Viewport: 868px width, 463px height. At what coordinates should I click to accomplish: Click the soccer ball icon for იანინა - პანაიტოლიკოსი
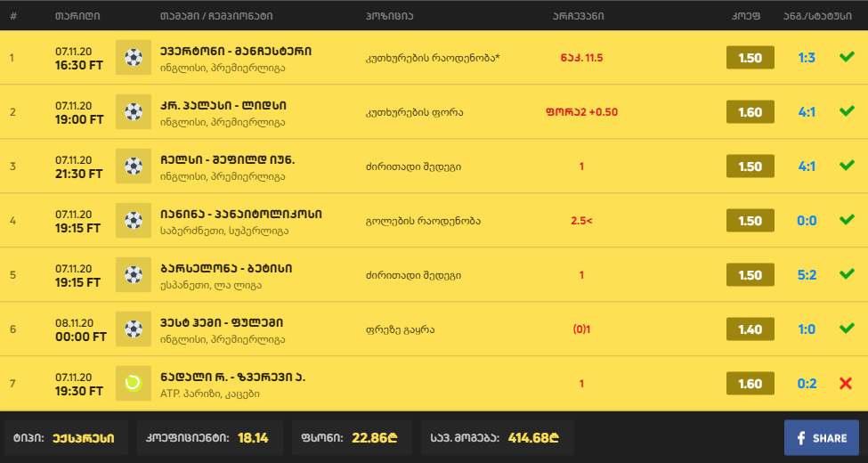[x=134, y=221]
